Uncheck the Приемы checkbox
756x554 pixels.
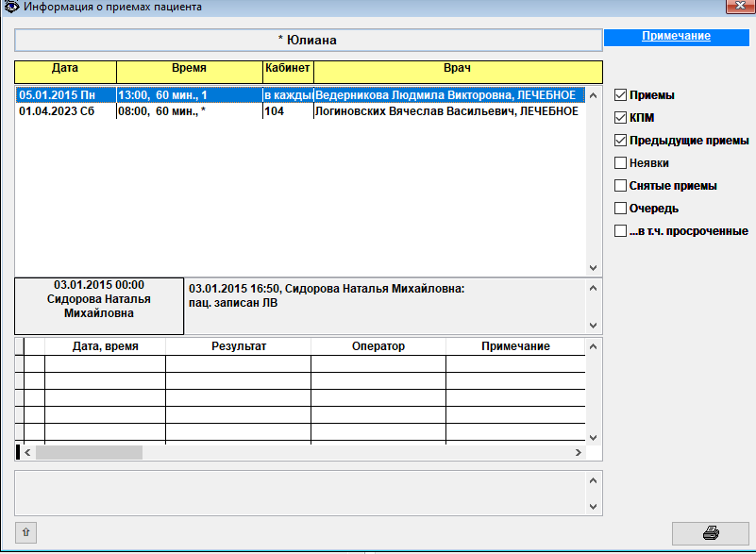620,95
